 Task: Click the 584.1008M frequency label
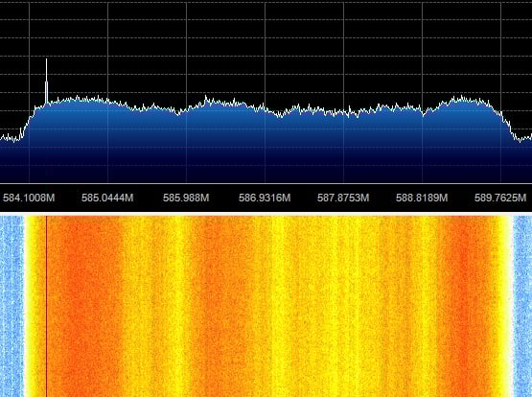coord(29,198)
